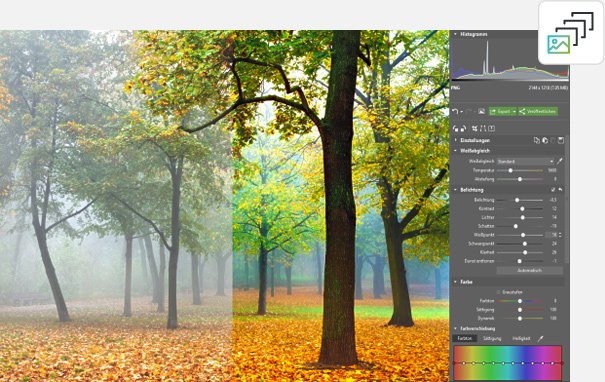Rotate the image right
The height and width of the screenshot is (382, 605).
463,128
